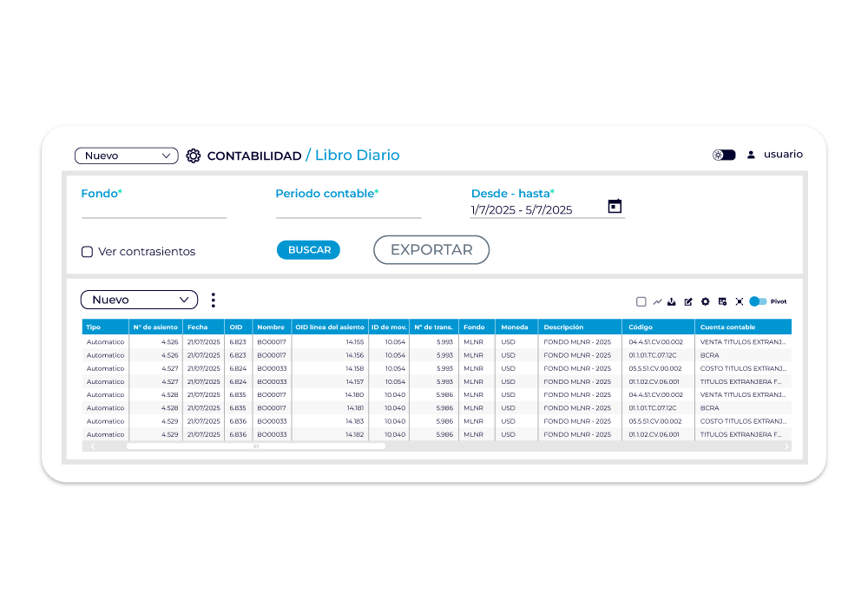868x608 pixels.
Task: Click the Fondo input field
Action: 154,209
